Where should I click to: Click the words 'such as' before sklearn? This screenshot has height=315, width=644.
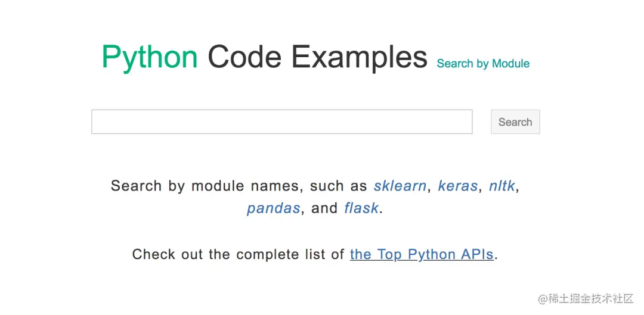click(x=338, y=186)
